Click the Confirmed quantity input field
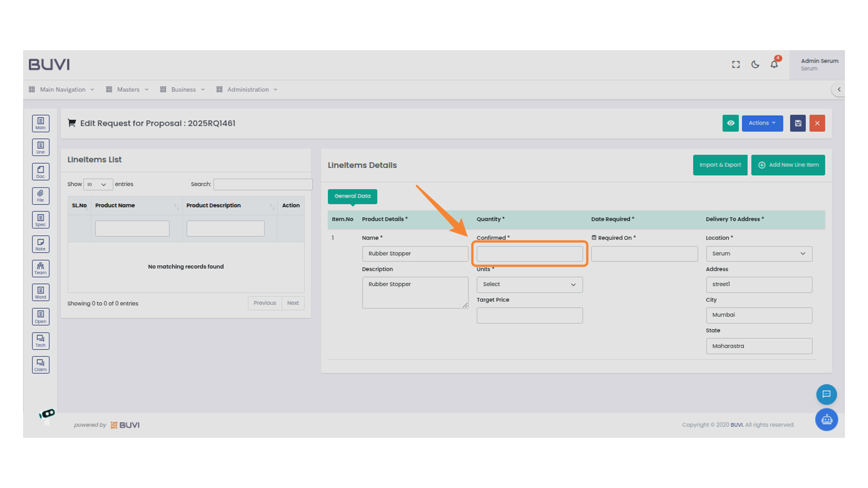Screen dimensions: 868x488 (x=529, y=254)
